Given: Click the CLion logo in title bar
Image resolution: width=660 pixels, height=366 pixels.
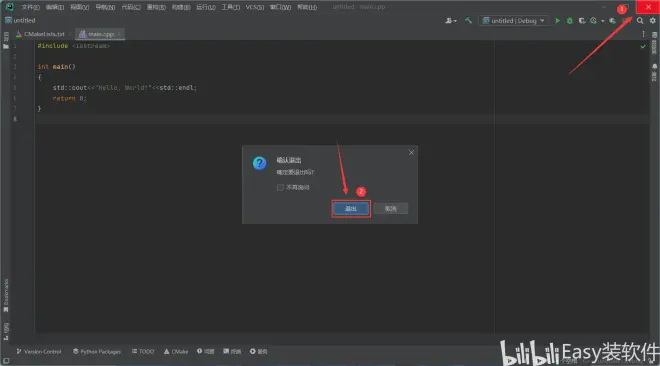Looking at the screenshot, I should tap(9, 7).
